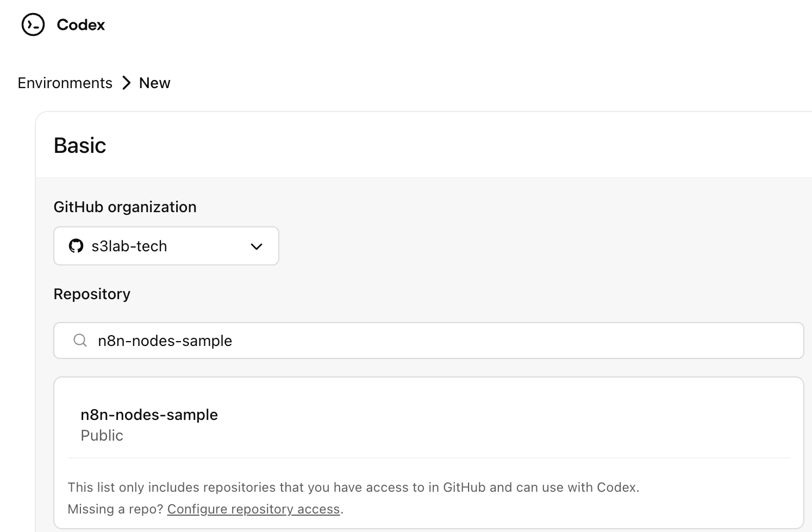Image resolution: width=812 pixels, height=532 pixels.
Task: Open the Configure repository access link
Action: point(253,509)
